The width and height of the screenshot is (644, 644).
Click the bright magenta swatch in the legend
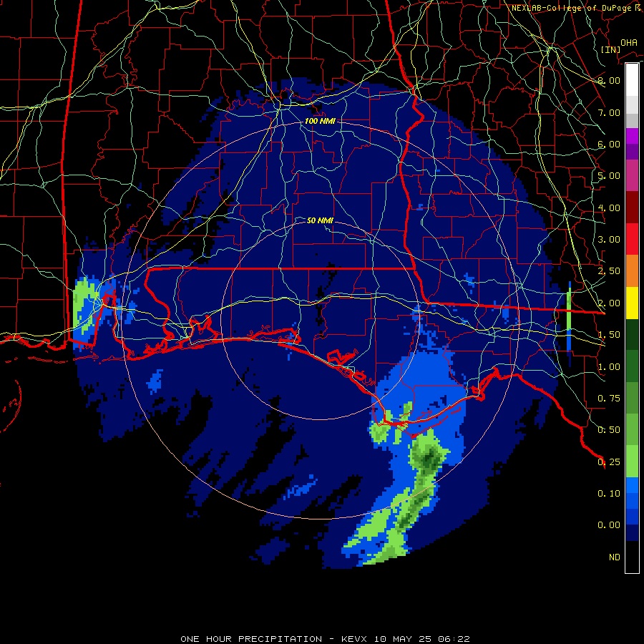coord(632,136)
